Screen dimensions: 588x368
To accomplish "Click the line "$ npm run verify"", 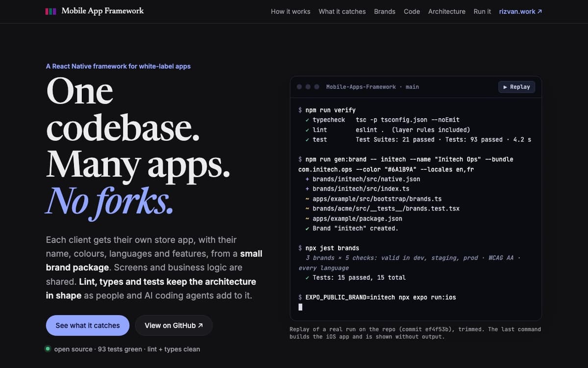I will click(327, 110).
